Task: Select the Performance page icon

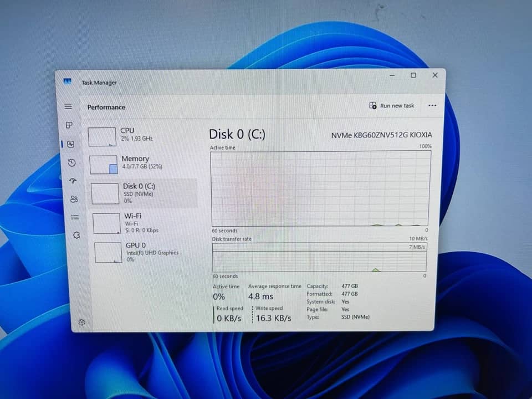Action: tap(70, 144)
